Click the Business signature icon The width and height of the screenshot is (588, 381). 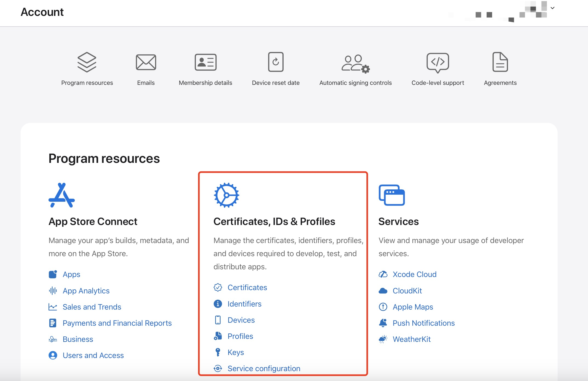[53, 339]
